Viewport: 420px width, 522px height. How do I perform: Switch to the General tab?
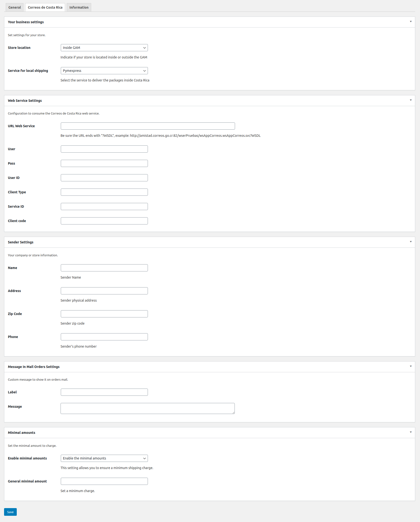point(15,7)
